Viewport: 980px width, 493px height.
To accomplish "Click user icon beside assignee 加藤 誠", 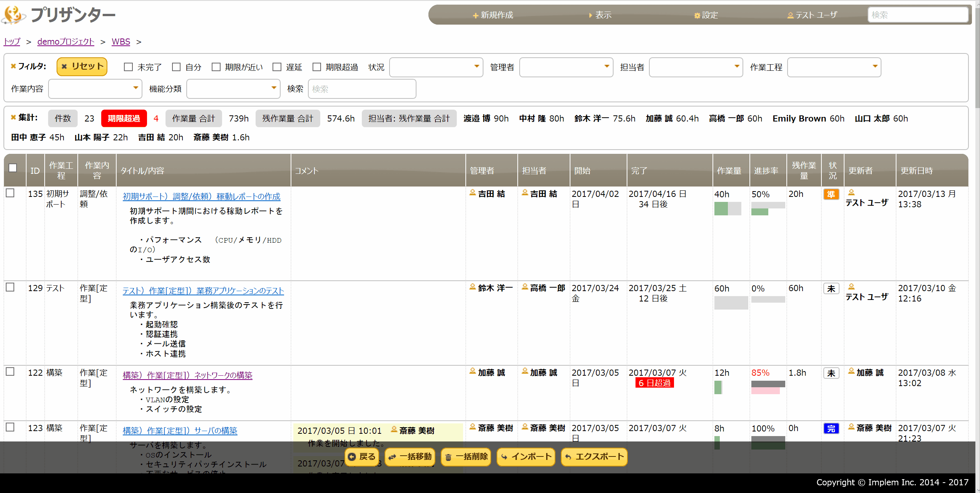I will click(x=525, y=371).
